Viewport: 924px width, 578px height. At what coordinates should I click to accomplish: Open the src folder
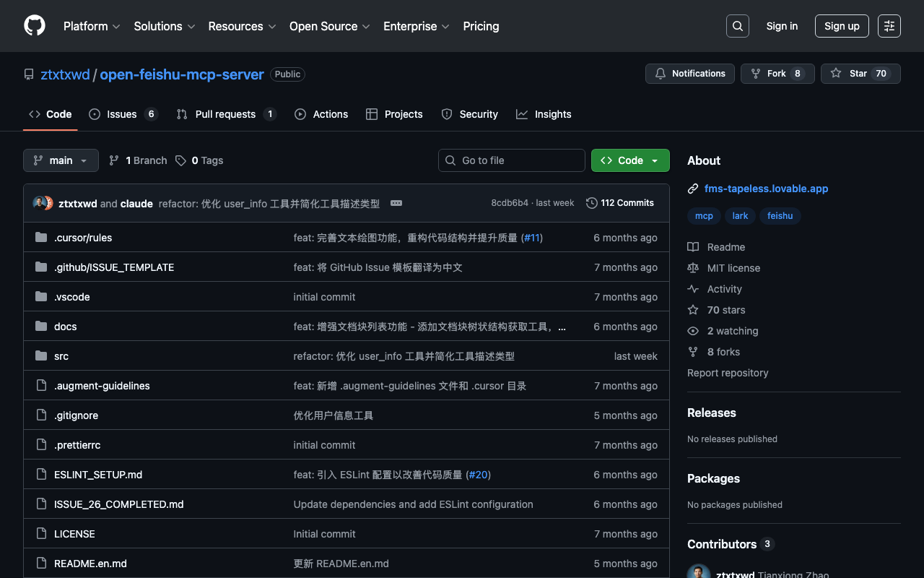[x=61, y=356]
